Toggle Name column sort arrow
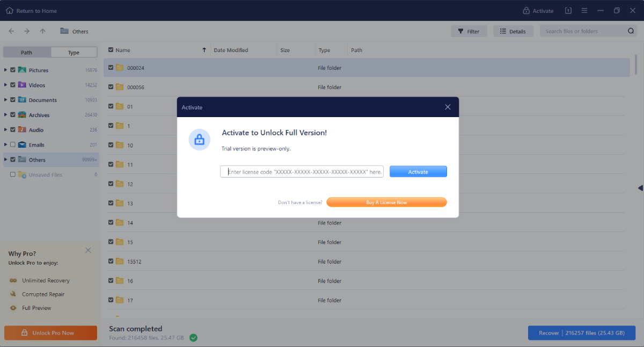 [x=204, y=50]
